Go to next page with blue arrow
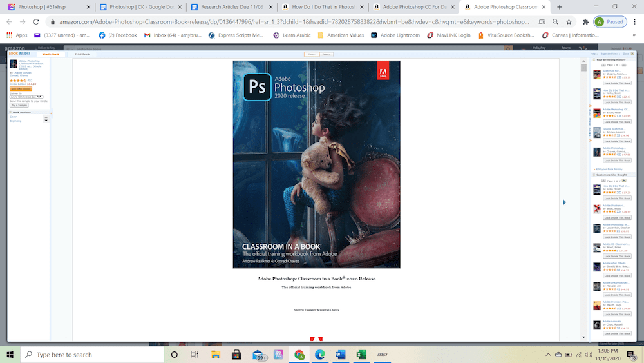This screenshot has width=644, height=363. (x=564, y=202)
